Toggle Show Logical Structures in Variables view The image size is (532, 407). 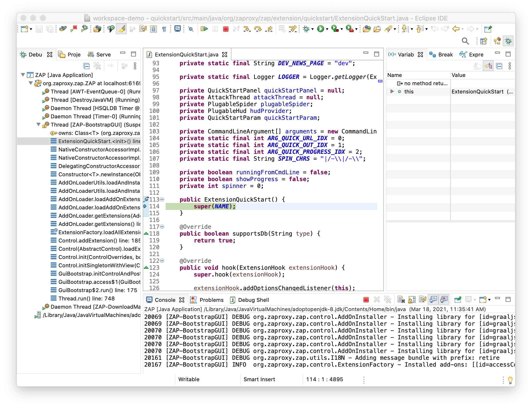[x=488, y=66]
